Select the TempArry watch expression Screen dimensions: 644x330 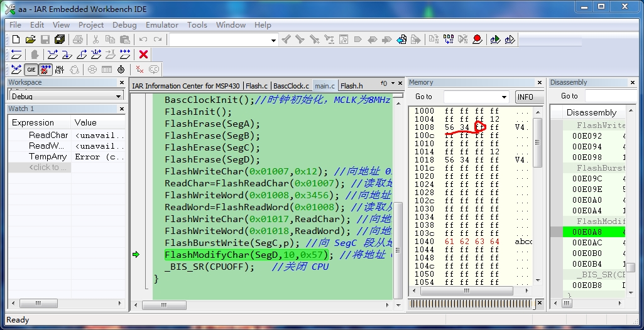coord(48,157)
